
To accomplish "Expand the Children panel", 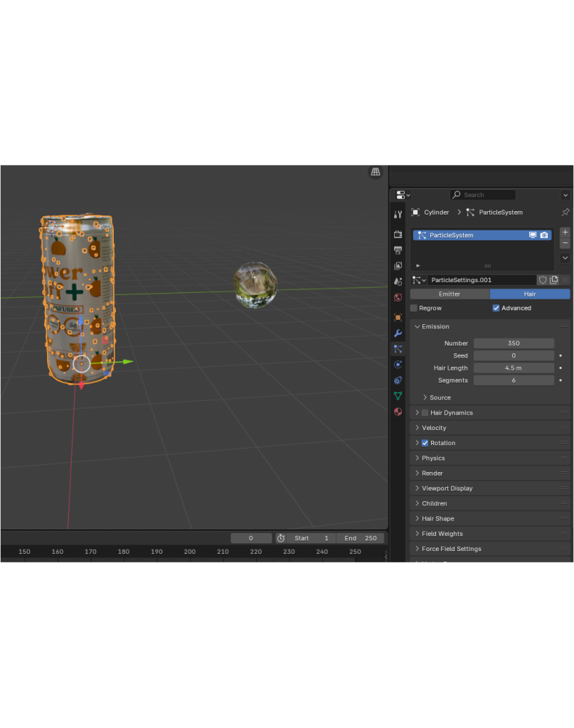I will tap(434, 503).
